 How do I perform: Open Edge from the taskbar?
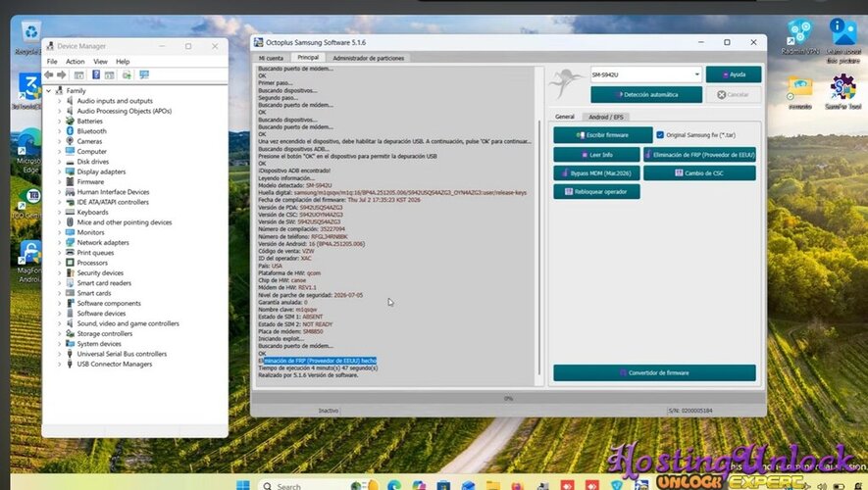tap(394, 485)
